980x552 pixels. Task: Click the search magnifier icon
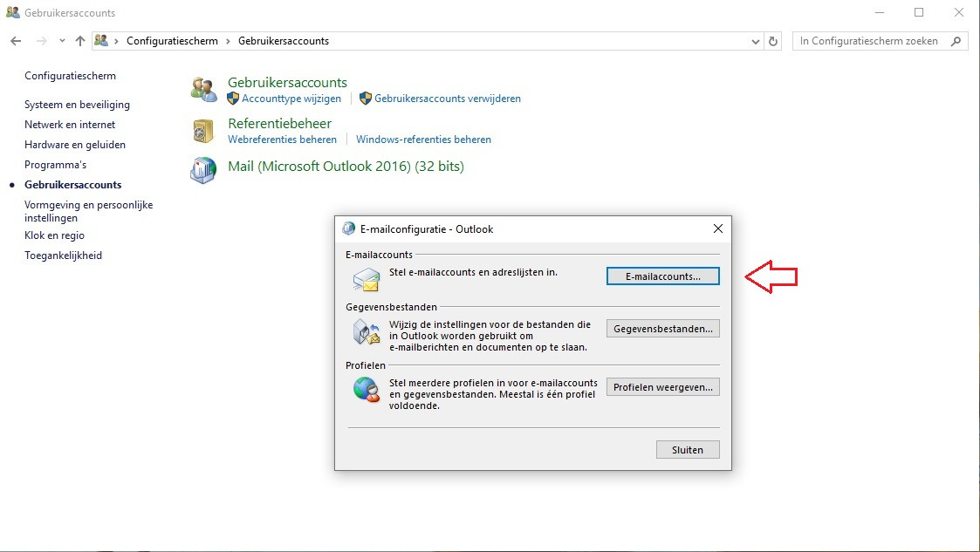956,41
